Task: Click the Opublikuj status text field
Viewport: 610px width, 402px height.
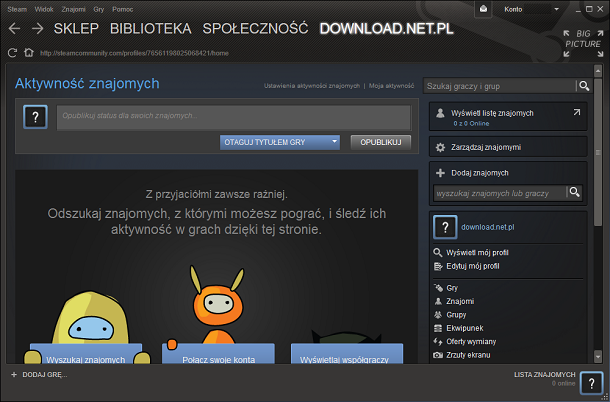Action: 234,117
